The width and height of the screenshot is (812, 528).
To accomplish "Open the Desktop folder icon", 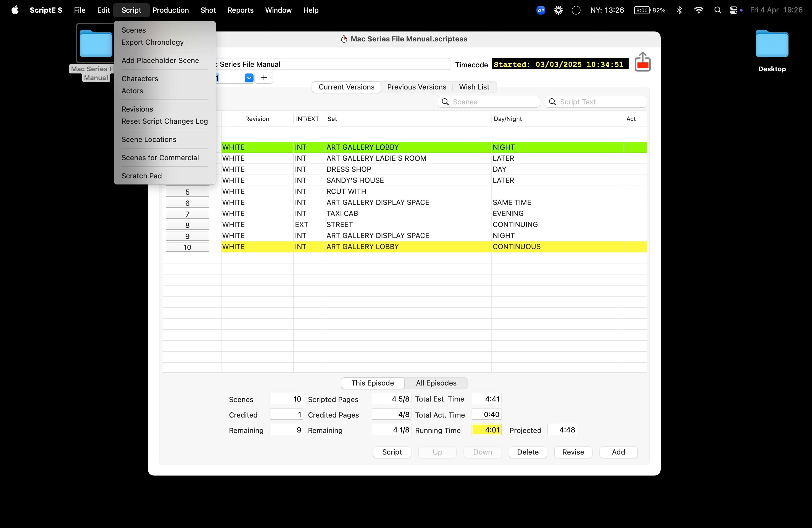I will [772, 44].
